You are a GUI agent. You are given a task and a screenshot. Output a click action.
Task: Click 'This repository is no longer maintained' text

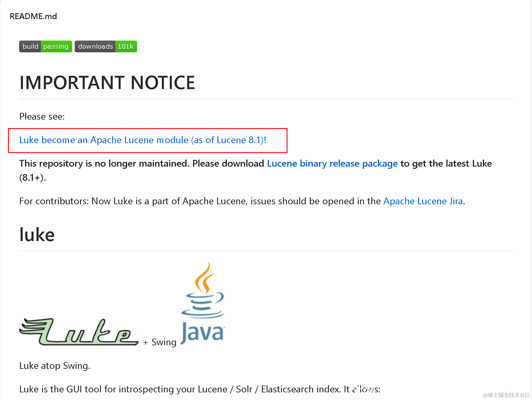(104, 163)
